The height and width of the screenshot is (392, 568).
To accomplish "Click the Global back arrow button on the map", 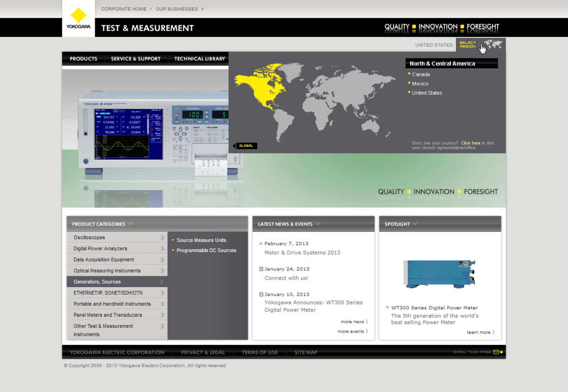I will tap(245, 146).
